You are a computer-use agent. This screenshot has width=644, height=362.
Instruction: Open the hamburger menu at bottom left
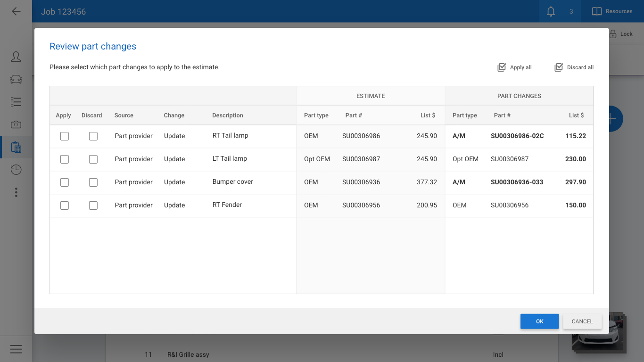tap(16, 349)
